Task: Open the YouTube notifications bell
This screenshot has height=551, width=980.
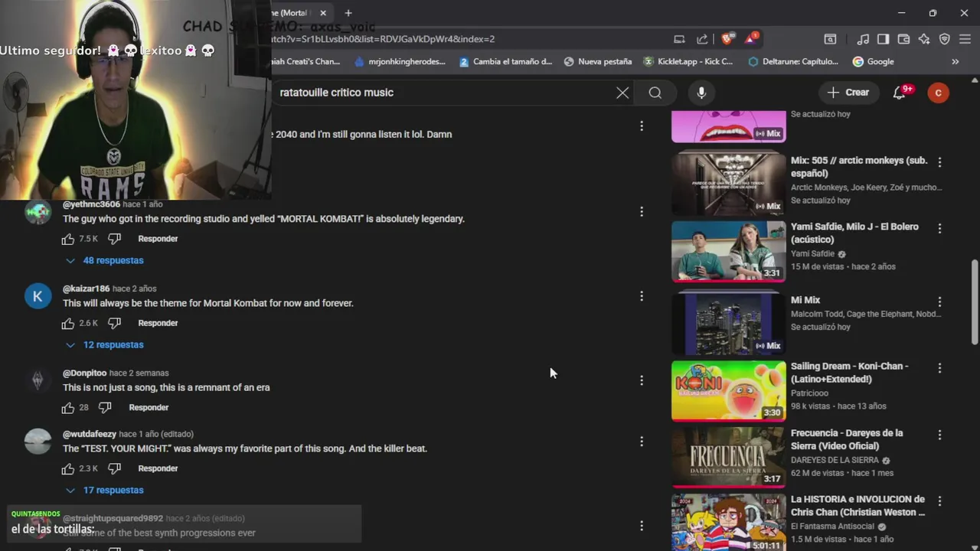Action: tap(900, 93)
